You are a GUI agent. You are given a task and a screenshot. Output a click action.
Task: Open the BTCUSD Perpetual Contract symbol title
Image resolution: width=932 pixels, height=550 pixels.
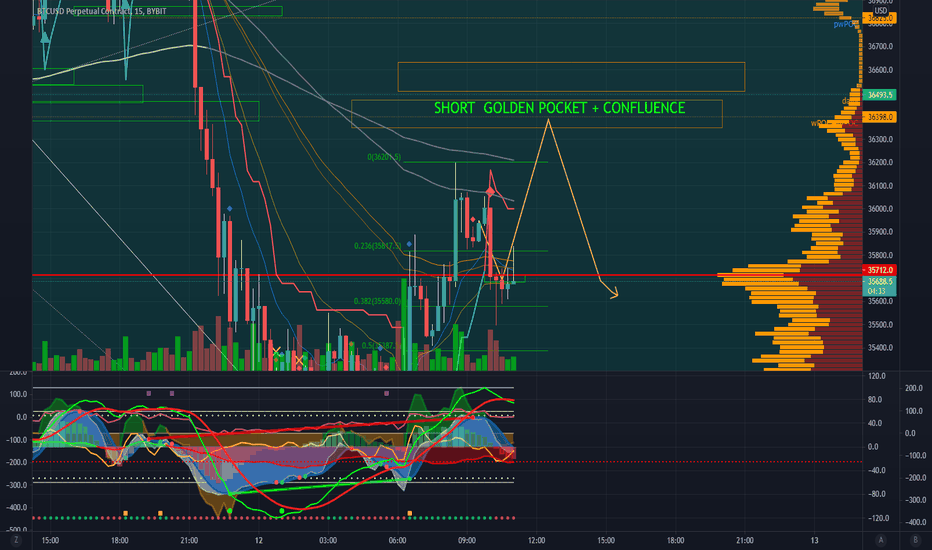[x=102, y=11]
